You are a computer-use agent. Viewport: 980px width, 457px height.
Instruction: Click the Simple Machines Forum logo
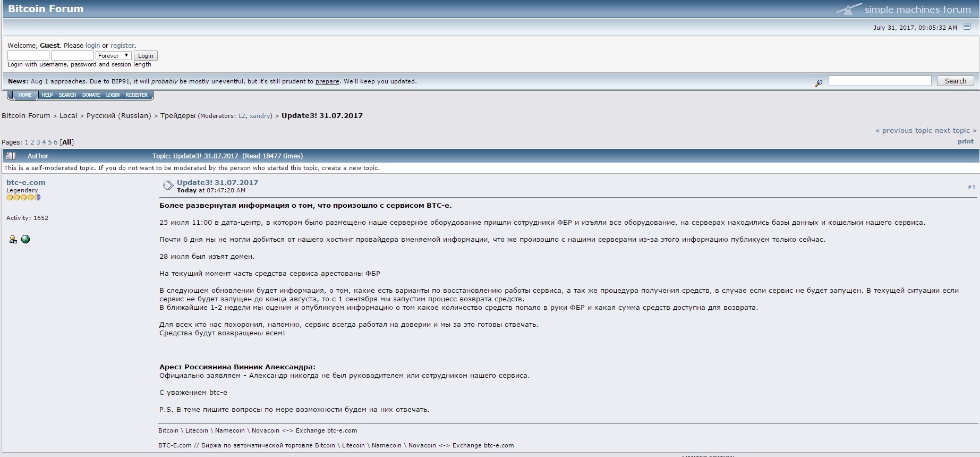pyautogui.click(x=904, y=9)
